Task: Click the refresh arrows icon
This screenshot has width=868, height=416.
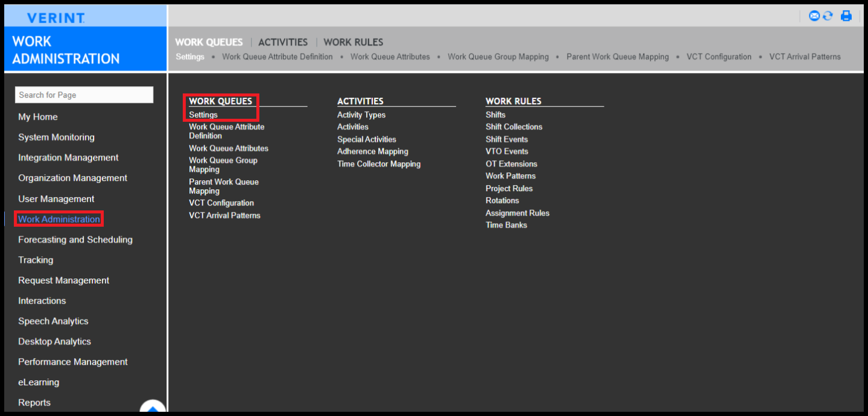Action: tap(828, 16)
